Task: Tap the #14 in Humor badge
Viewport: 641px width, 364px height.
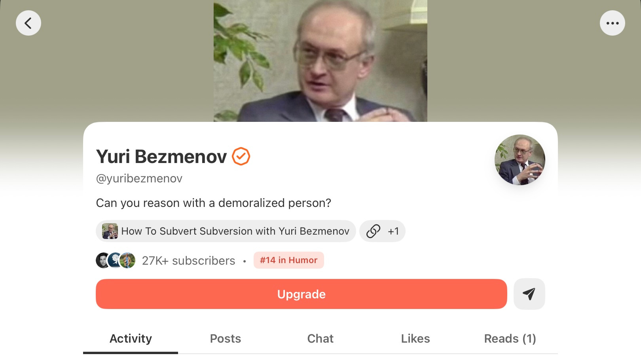Action: click(289, 260)
